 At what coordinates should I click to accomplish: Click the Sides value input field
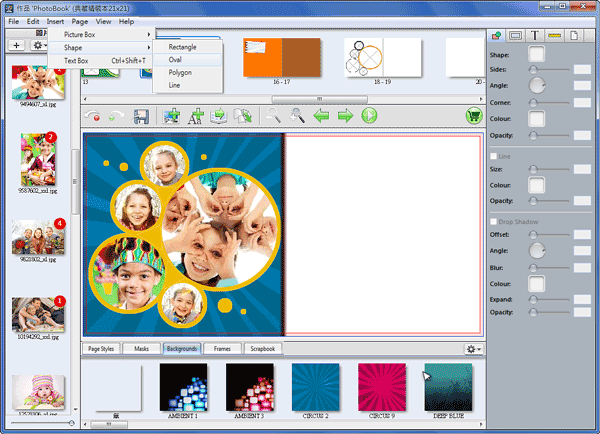click(x=582, y=69)
